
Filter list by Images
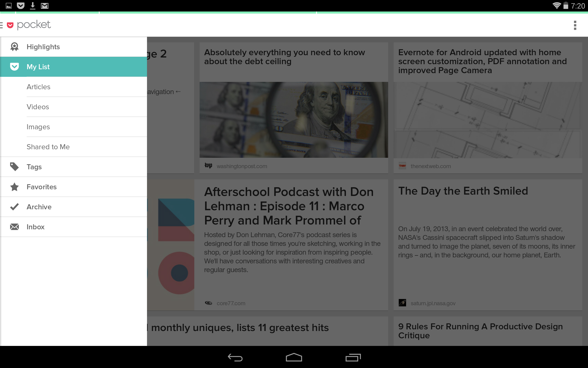coord(87,126)
